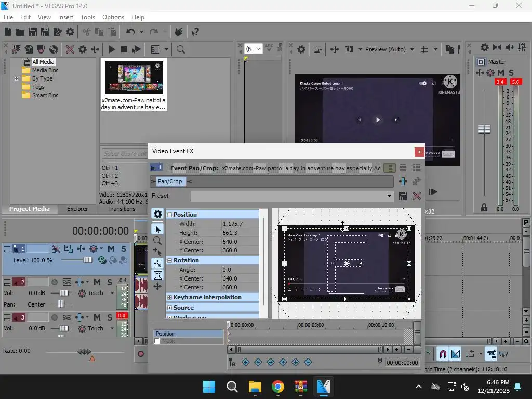
Task: Delete the preset with red X icon
Action: click(x=417, y=196)
